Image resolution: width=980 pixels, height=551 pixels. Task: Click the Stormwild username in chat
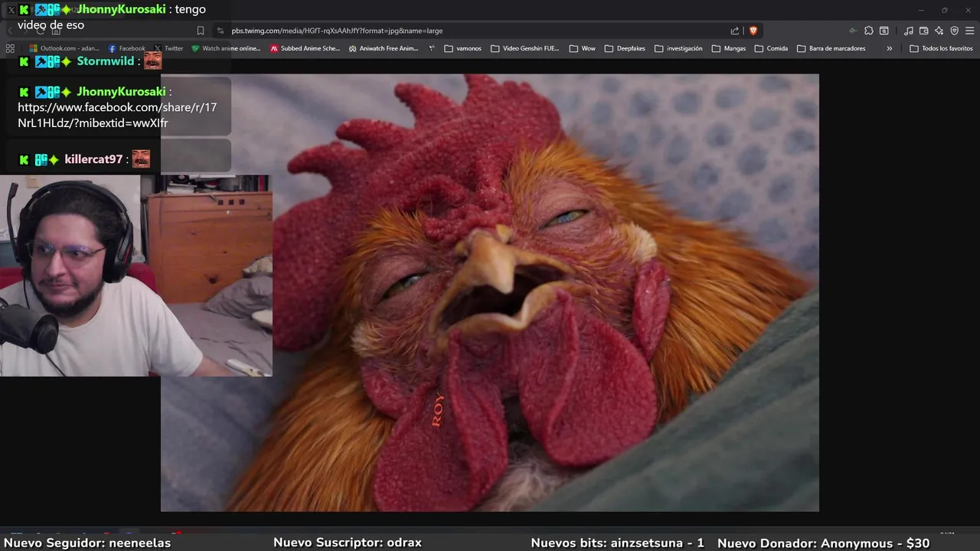[106, 61]
